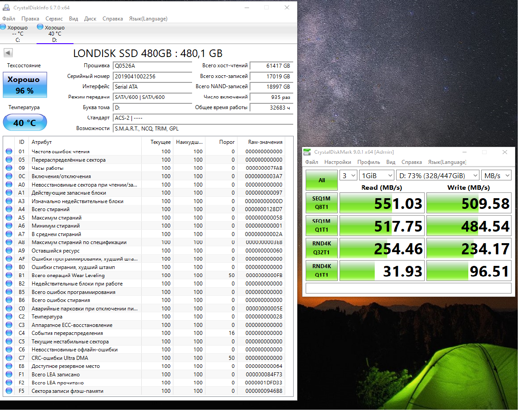
Task: Open Вид menu in CrystalDiskInfo
Action: pyautogui.click(x=73, y=19)
